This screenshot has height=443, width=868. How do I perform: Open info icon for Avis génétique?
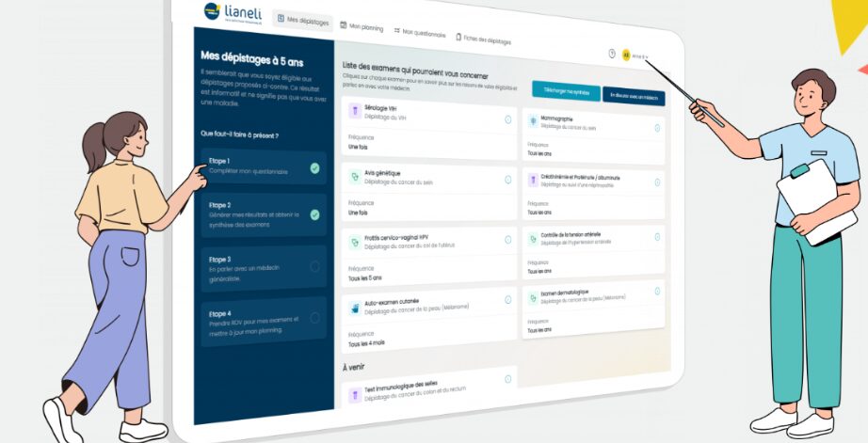[507, 180]
